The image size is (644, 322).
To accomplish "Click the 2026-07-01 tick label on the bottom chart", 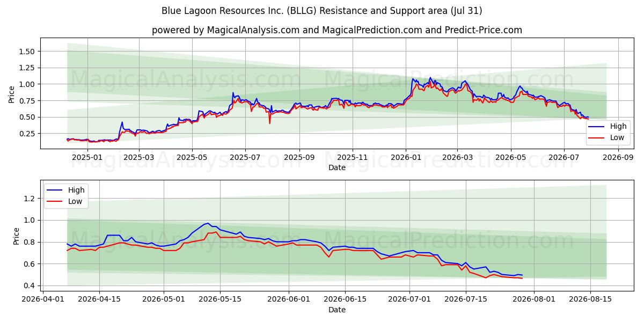I will click(x=409, y=300).
